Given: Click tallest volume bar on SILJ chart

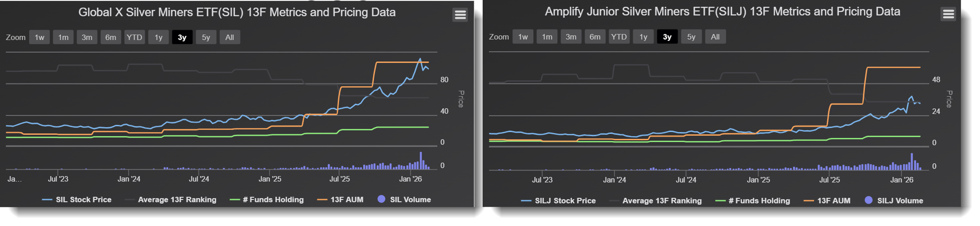Looking at the screenshot, I should [x=911, y=162].
